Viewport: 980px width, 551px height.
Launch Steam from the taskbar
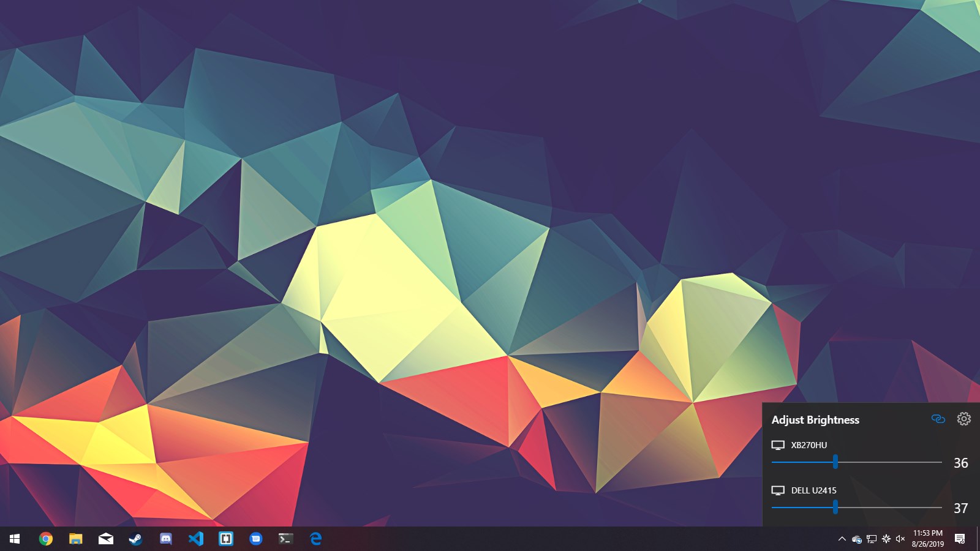tap(136, 539)
